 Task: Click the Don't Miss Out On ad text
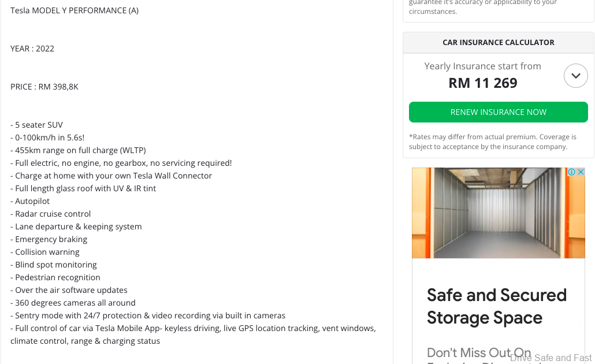[478, 352]
